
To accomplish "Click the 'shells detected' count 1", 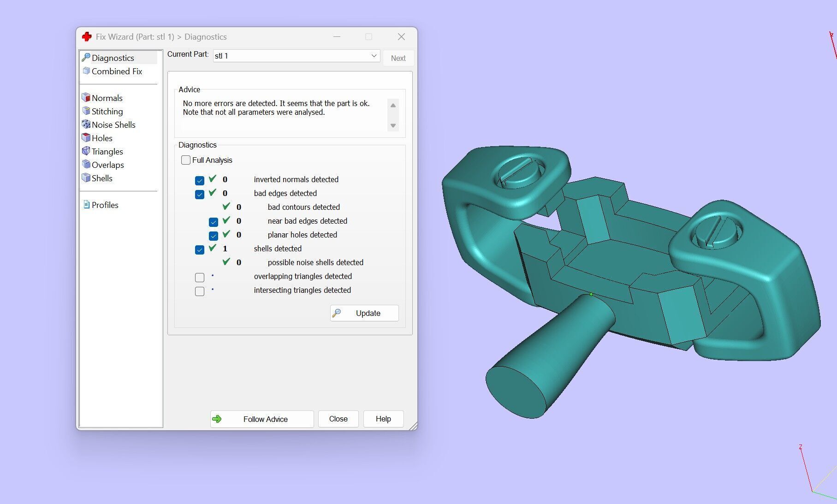I will pyautogui.click(x=225, y=249).
